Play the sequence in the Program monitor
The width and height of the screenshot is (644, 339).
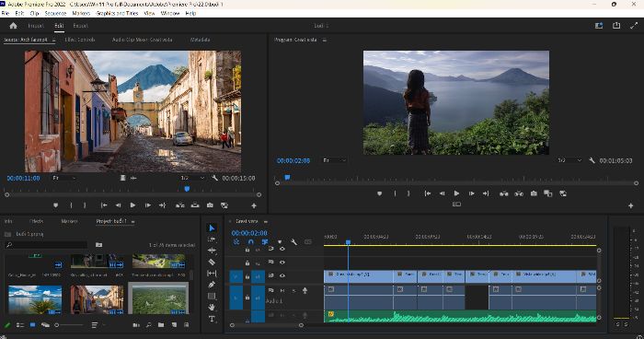(x=456, y=193)
